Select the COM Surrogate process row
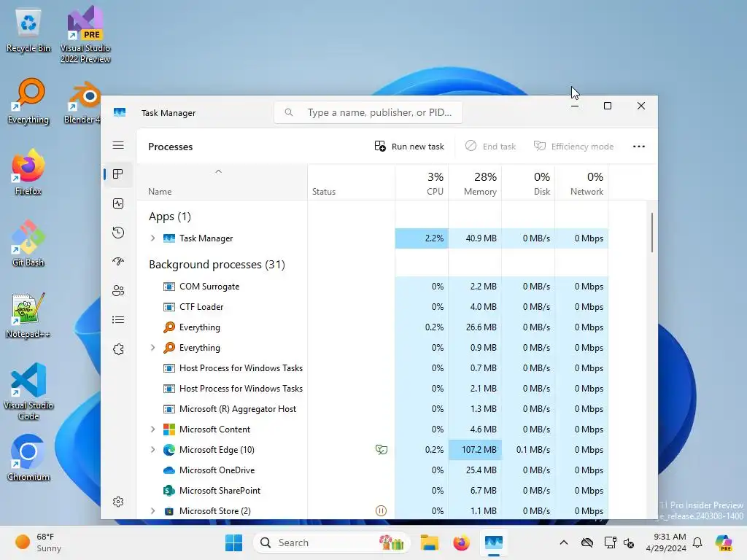The width and height of the screenshot is (747, 560). click(x=373, y=286)
